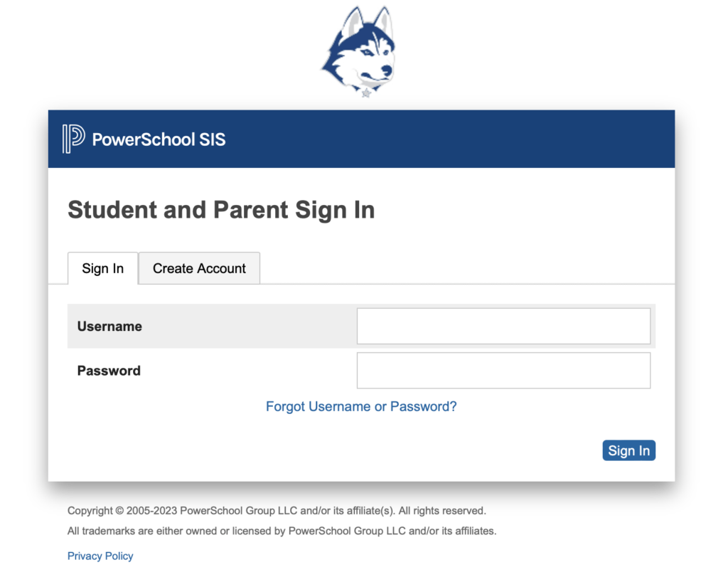Focus the Username input field
Screen dimensions: 728x577
[x=503, y=326]
